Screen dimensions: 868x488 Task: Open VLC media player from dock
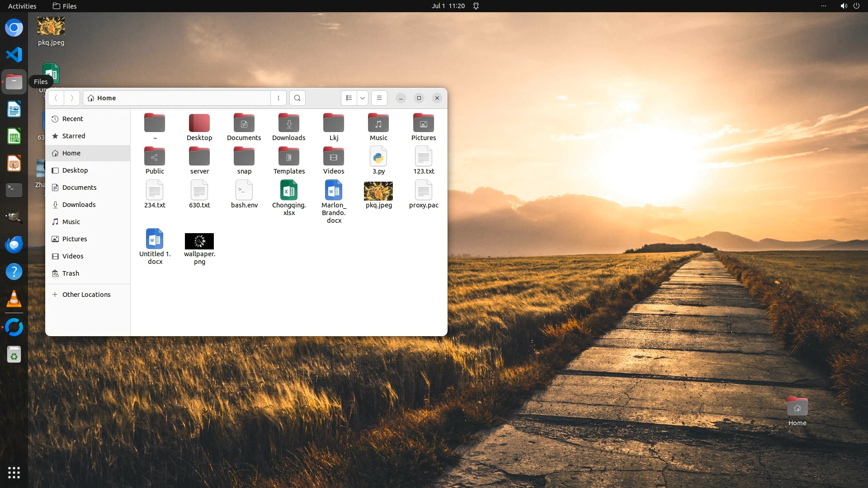click(14, 299)
